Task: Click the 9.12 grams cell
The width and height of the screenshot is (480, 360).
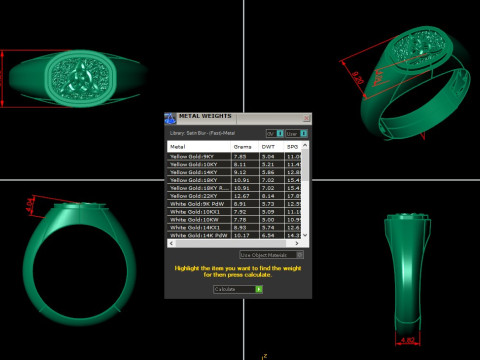Action: point(245,172)
